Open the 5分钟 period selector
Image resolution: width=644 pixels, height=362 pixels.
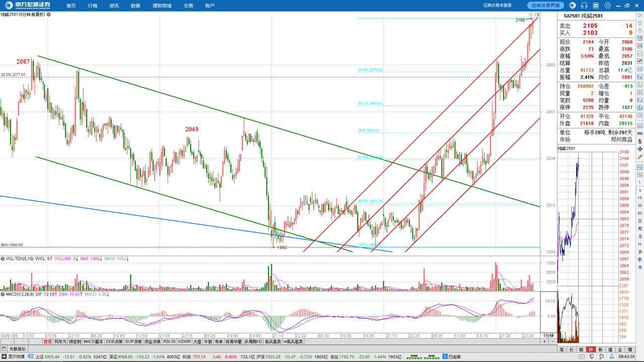(x=548, y=335)
